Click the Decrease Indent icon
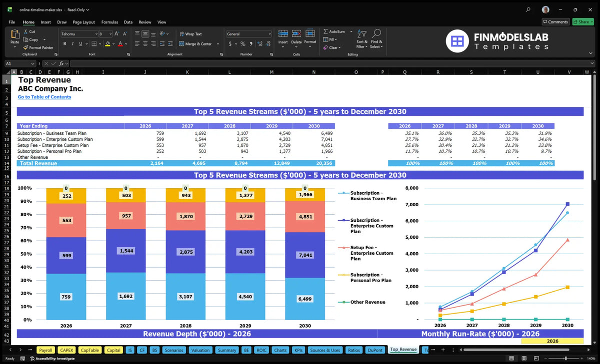600x364 pixels. pos(163,44)
